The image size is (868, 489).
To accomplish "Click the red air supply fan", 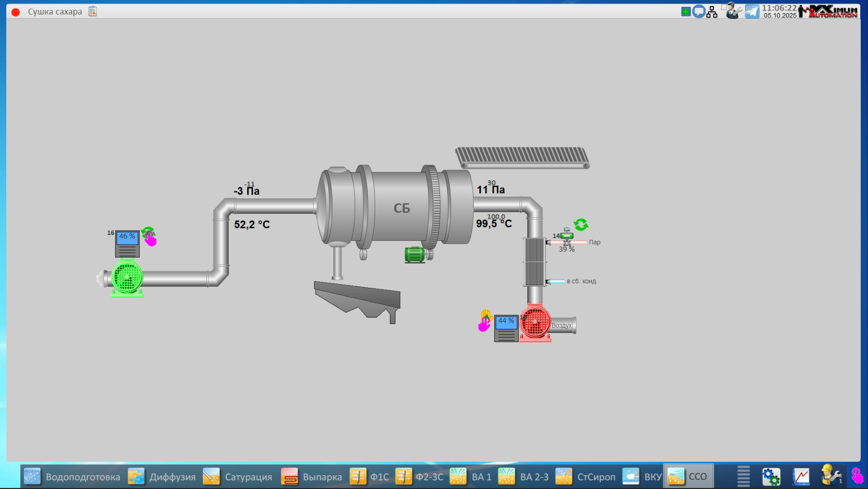I will pos(535,322).
